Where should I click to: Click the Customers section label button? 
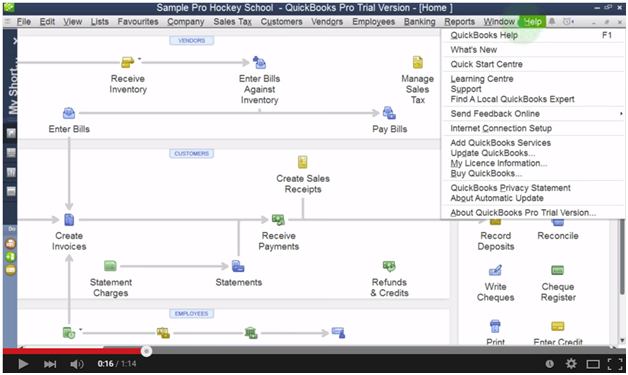(x=191, y=153)
